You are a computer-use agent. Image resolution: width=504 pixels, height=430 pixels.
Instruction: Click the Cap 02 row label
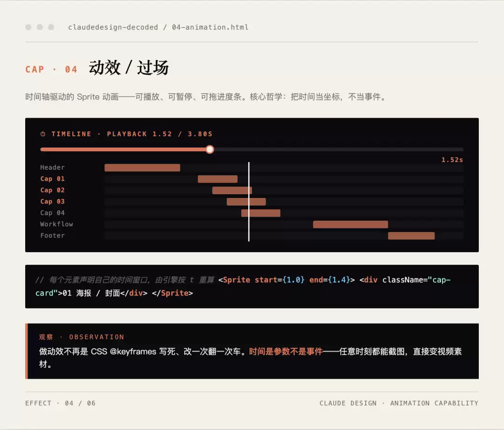click(x=52, y=190)
